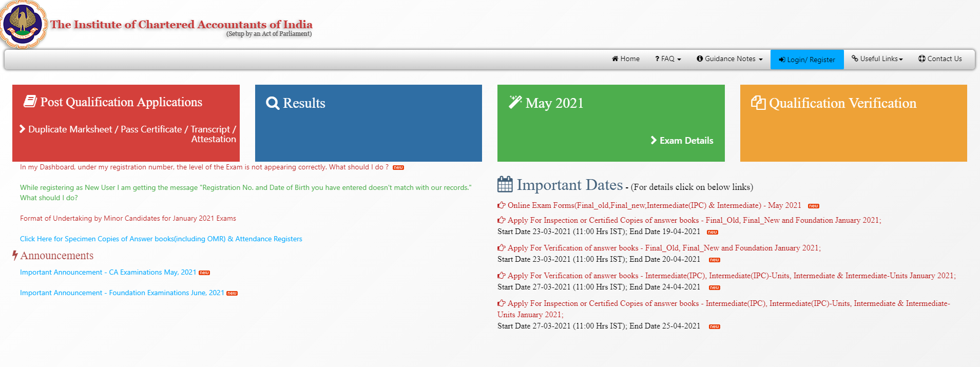Click the calendar icon beside Important Dates

[x=505, y=184]
